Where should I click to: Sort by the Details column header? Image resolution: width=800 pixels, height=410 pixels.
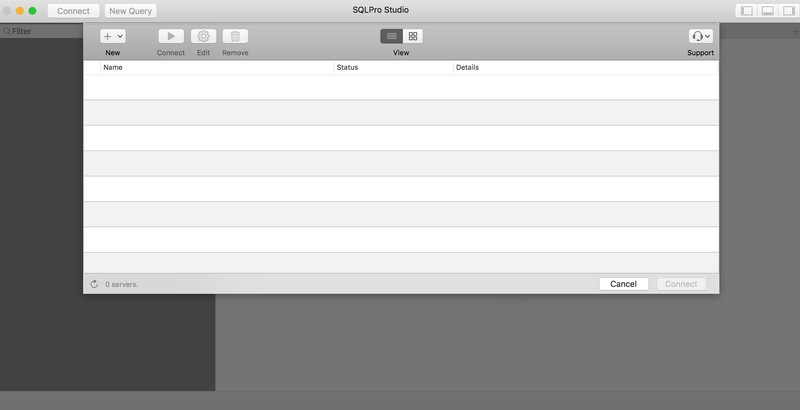[586, 67]
